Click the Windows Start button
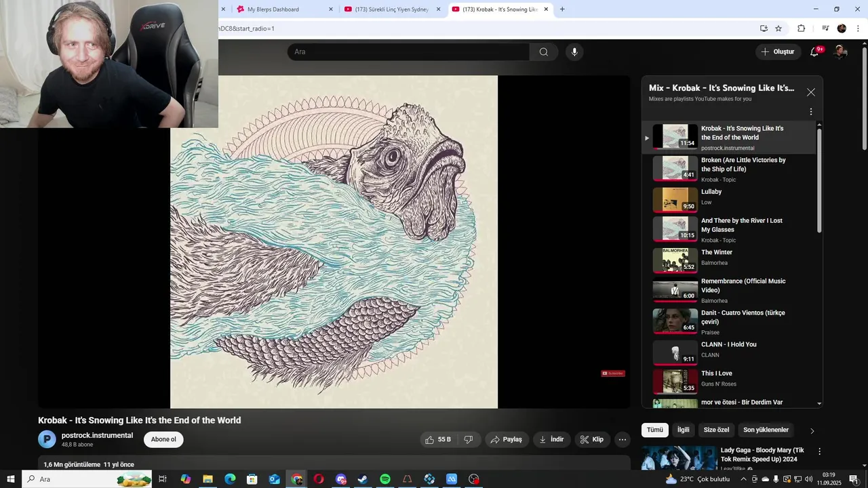 click(x=11, y=479)
